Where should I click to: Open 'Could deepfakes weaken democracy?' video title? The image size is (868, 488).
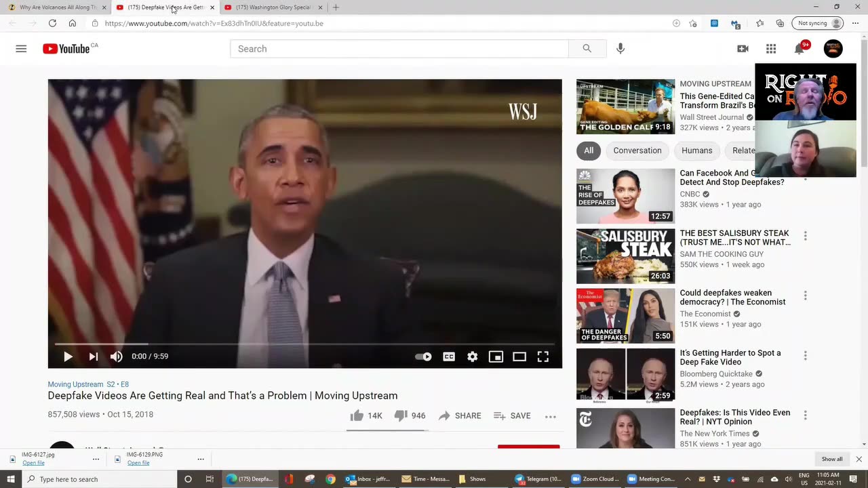point(732,298)
